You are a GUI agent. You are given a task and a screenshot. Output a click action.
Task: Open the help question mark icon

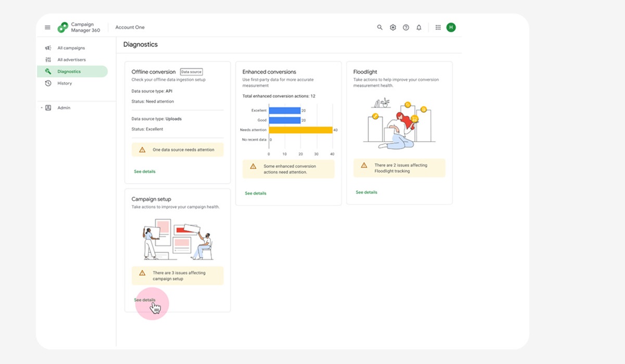[406, 28]
